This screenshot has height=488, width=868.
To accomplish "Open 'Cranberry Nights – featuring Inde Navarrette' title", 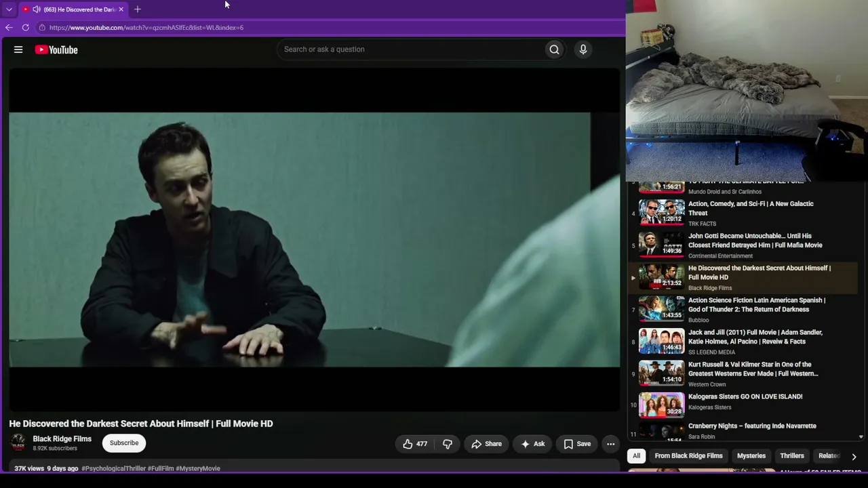I will pos(752,426).
